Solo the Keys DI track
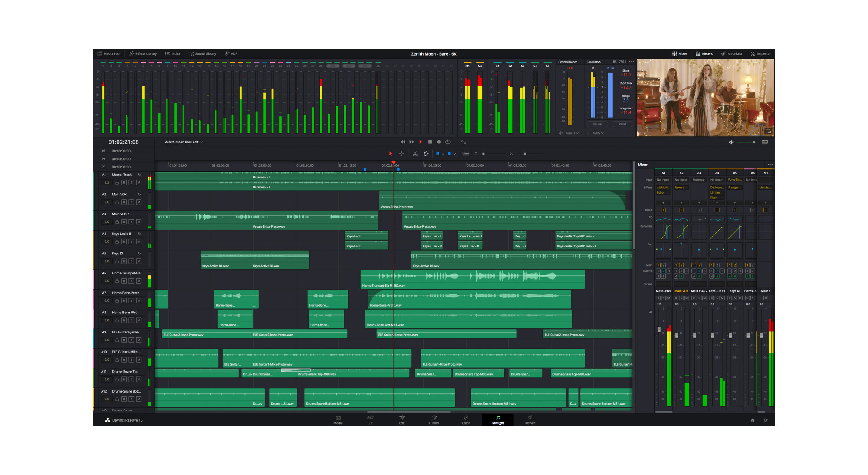This screenshot has height=475, width=868. pos(131,261)
